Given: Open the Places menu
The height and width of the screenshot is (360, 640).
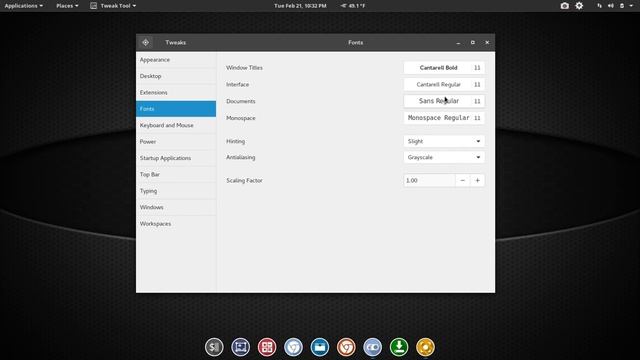Looking at the screenshot, I should coord(67,6).
